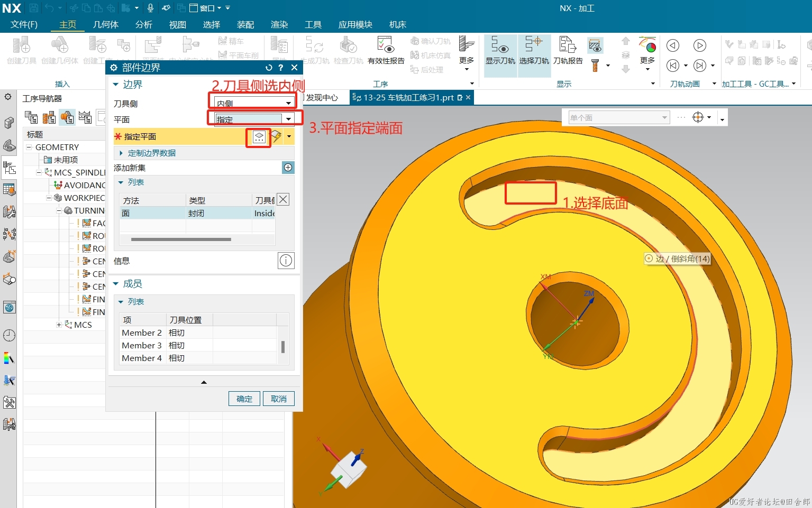Open Validity Report (有效性报告)

click(386, 51)
